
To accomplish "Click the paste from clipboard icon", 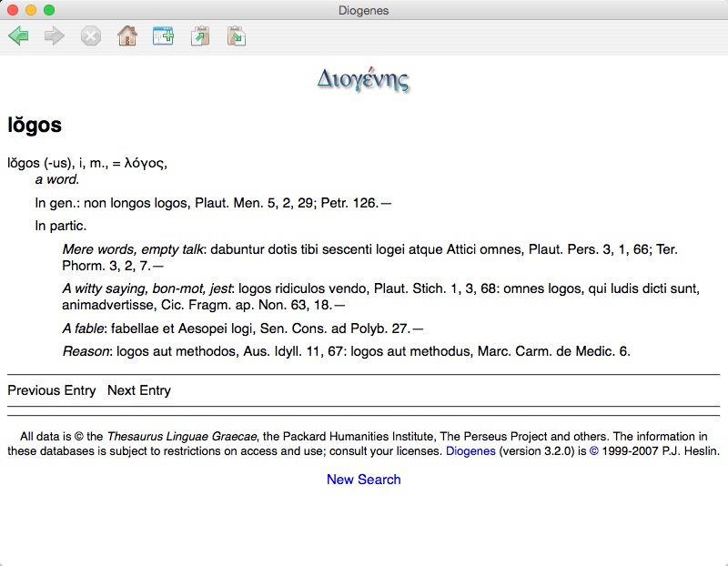I will pyautogui.click(x=236, y=36).
